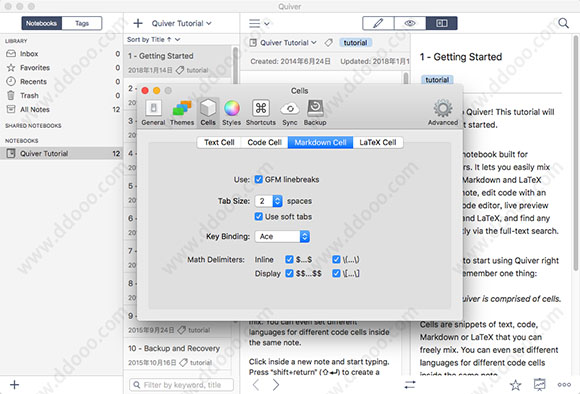Image resolution: width=580 pixels, height=394 pixels.
Task: Open Themes preferences pane
Action: pyautogui.click(x=182, y=113)
